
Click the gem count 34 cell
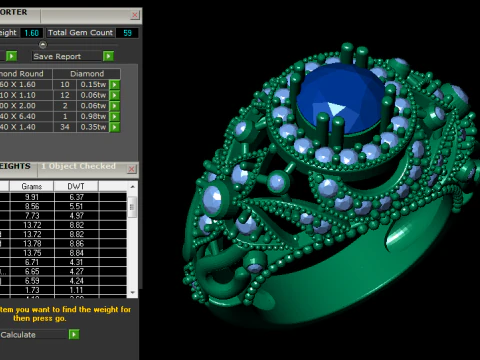coord(65,127)
